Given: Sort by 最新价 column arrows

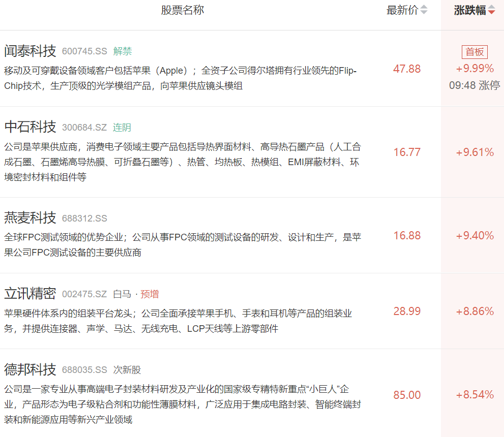Looking at the screenshot, I should [424, 10].
